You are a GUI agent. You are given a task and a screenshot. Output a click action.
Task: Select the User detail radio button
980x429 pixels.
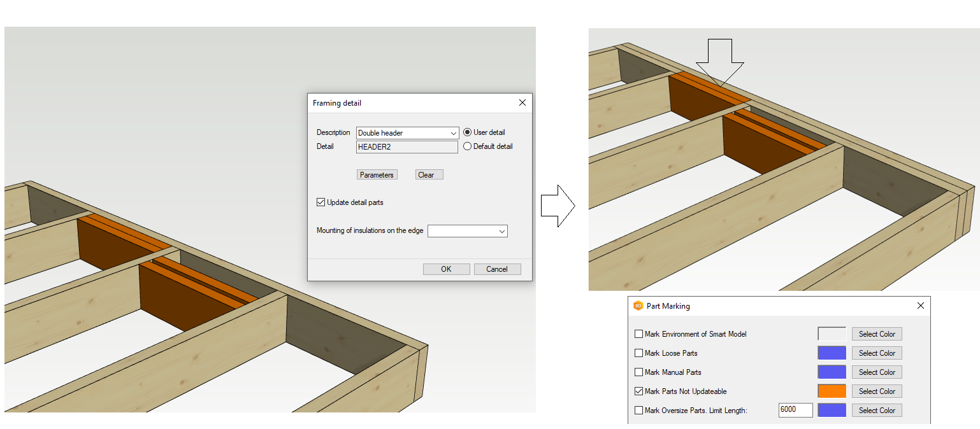468,132
